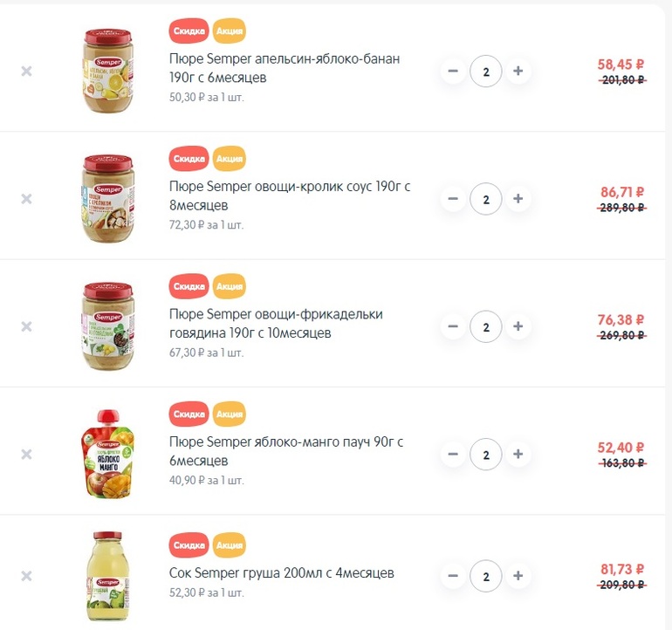Decrease quantity of orange-apple-banana puree

coord(453,71)
